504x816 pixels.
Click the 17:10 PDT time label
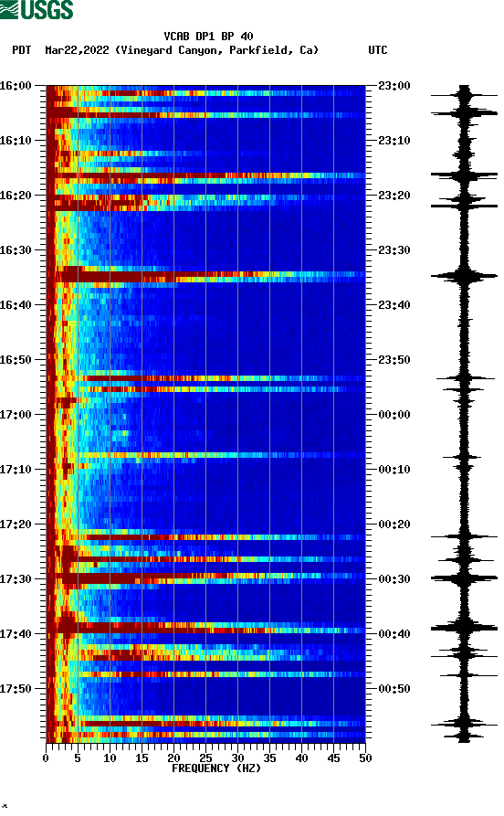coord(16,470)
